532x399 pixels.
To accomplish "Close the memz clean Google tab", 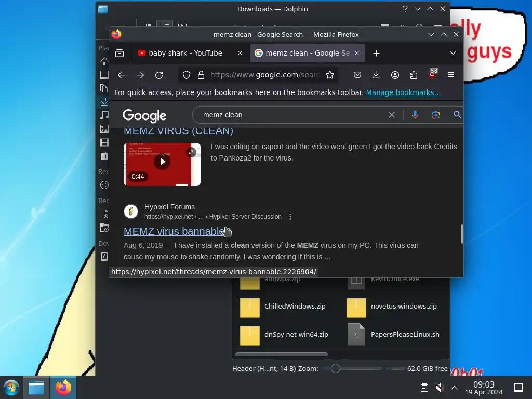I will coord(357,54).
